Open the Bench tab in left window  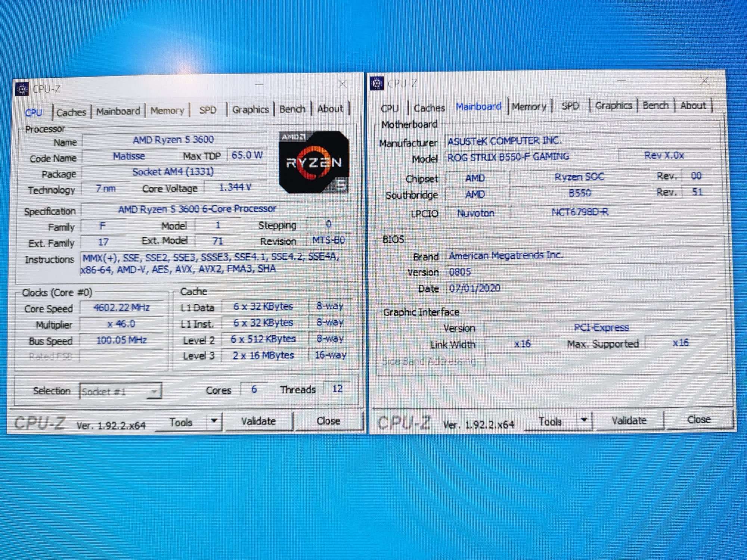[292, 109]
